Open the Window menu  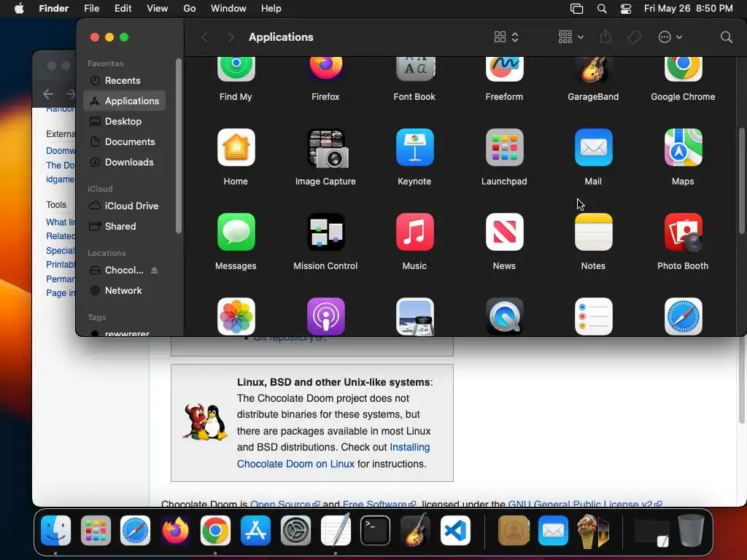click(228, 8)
